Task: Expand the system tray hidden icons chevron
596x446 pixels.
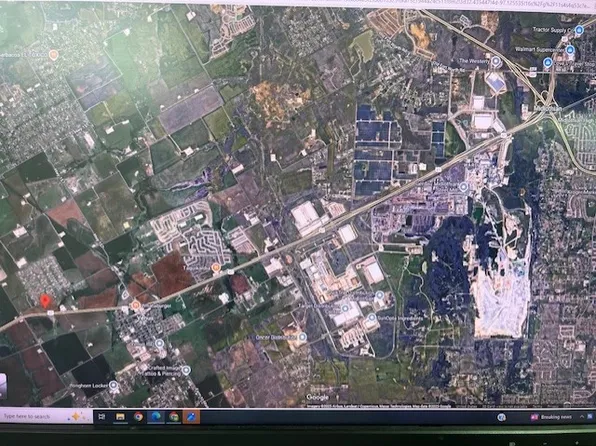Action: point(582,417)
